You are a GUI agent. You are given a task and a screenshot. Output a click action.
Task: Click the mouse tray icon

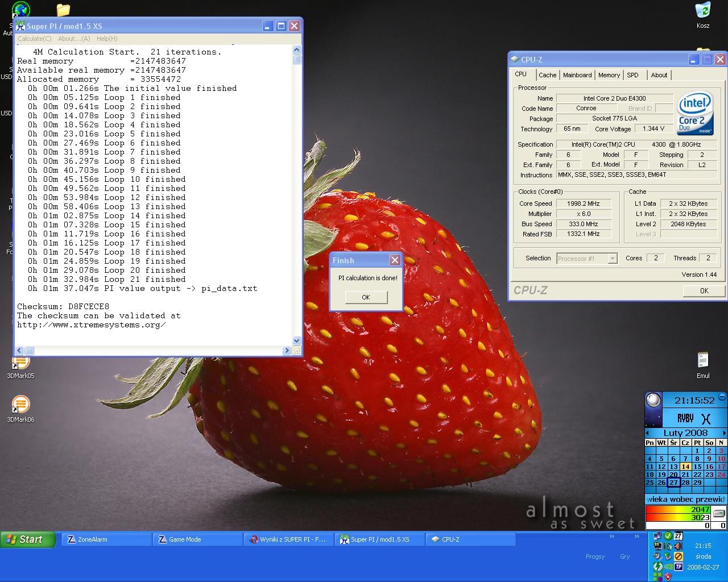(669, 546)
